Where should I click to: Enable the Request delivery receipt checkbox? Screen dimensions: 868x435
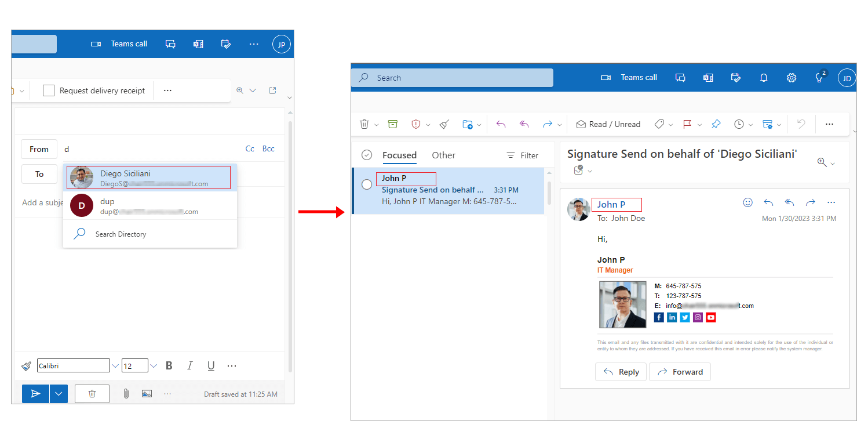pyautogui.click(x=49, y=90)
